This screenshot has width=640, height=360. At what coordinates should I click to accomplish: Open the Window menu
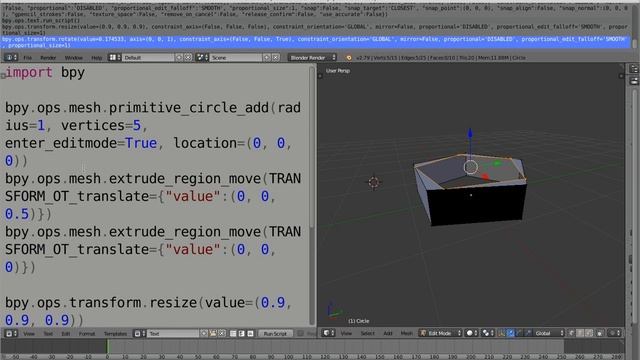coord(73,58)
